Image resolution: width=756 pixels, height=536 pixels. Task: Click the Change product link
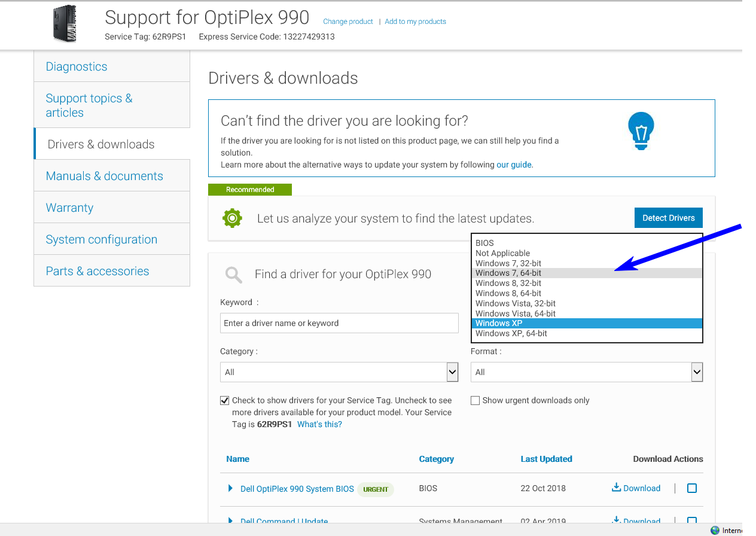point(348,22)
